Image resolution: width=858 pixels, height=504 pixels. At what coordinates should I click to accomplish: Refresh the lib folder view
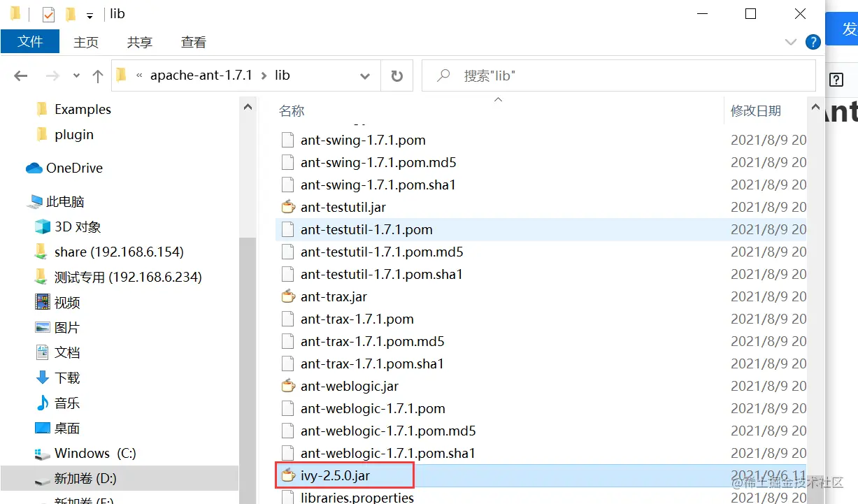point(397,75)
